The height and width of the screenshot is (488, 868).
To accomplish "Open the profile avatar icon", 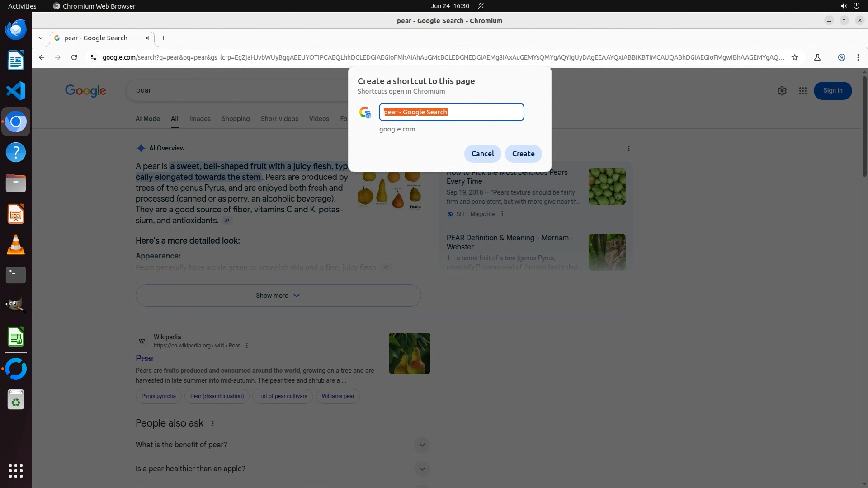I will [841, 57].
